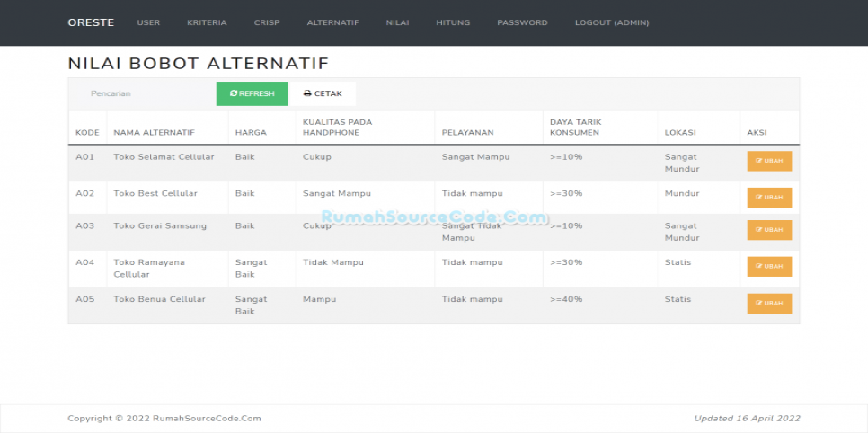Select 'Statis' location in row A04

(x=678, y=262)
